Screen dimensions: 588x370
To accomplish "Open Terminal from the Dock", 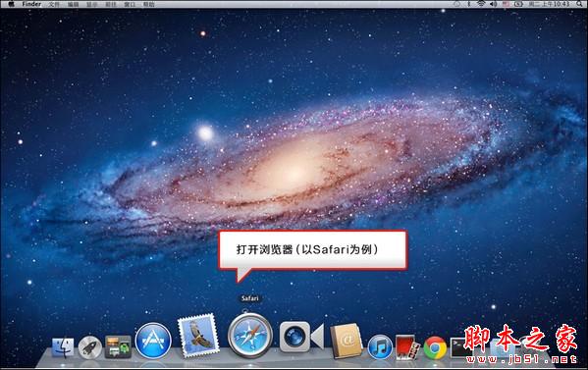I will point(460,347).
